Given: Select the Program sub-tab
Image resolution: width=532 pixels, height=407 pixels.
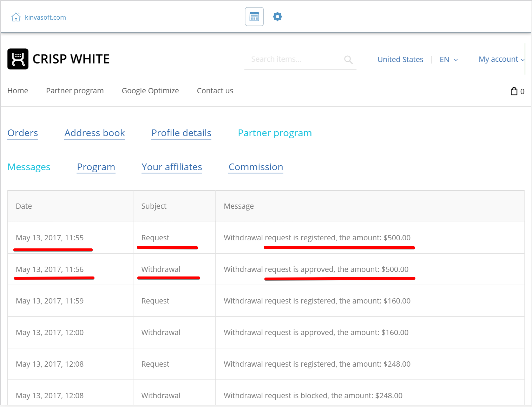Looking at the screenshot, I should tap(96, 167).
